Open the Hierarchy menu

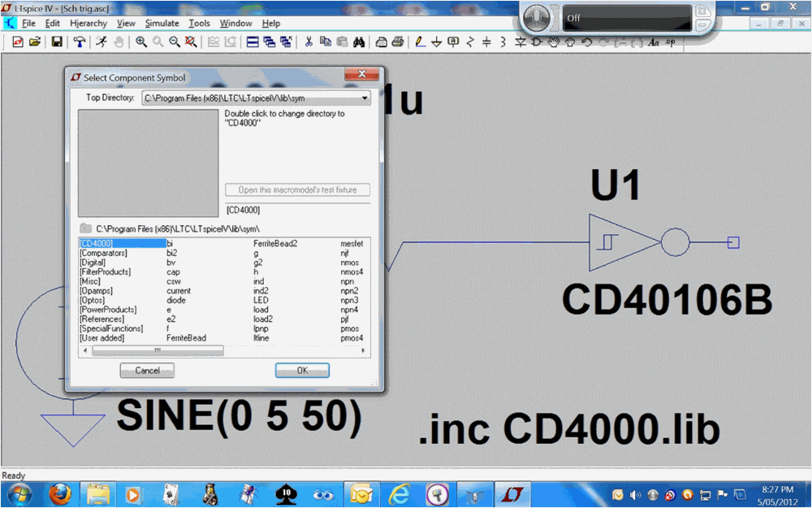[88, 24]
